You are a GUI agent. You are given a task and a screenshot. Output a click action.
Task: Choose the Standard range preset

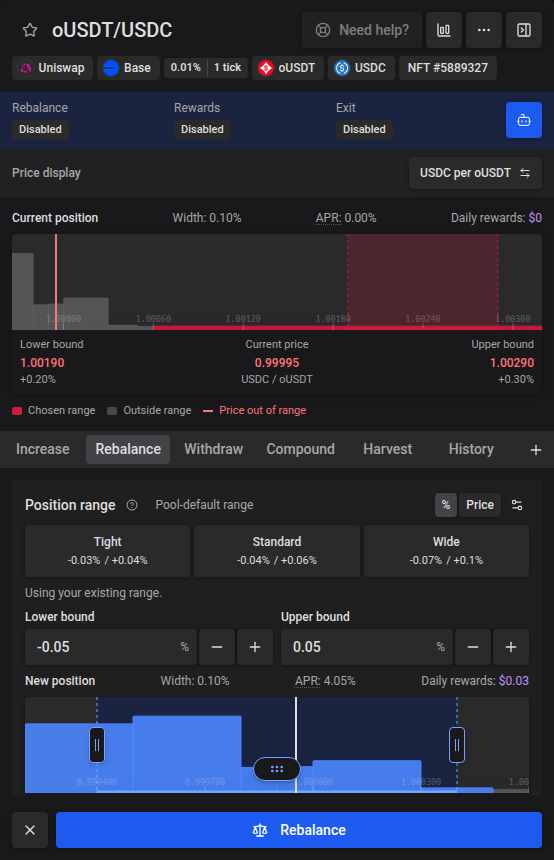[x=277, y=551]
